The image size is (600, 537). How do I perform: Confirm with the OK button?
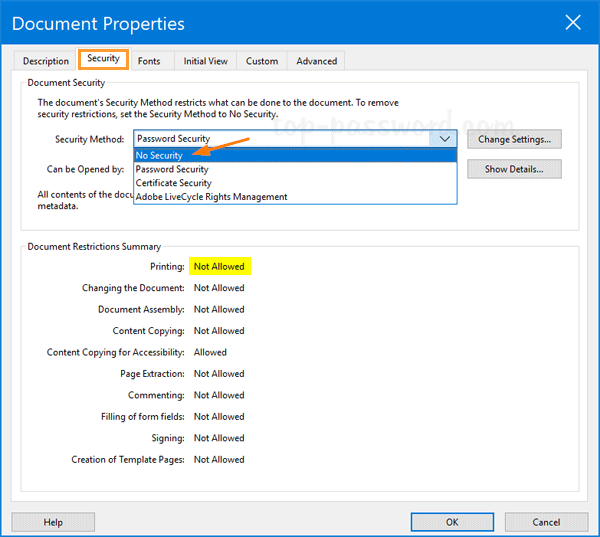[x=452, y=522]
